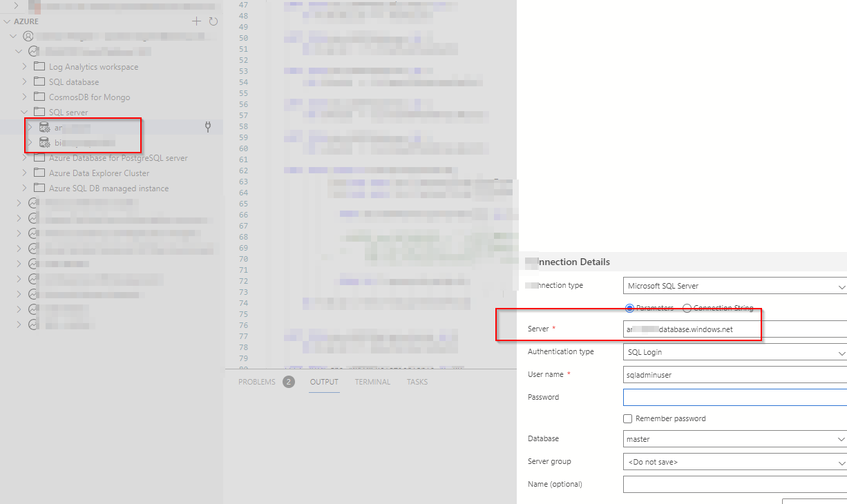Check the Remember password checkbox
Image resolution: width=847 pixels, height=504 pixels.
(627, 418)
